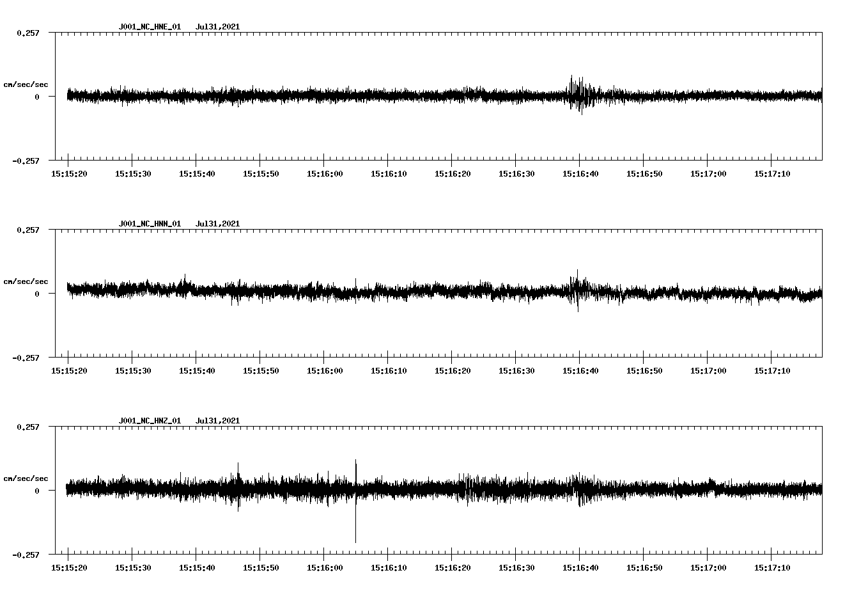Select the J001_NC_HNN_01 channel label
This screenshot has width=868, height=591.
[x=150, y=223]
